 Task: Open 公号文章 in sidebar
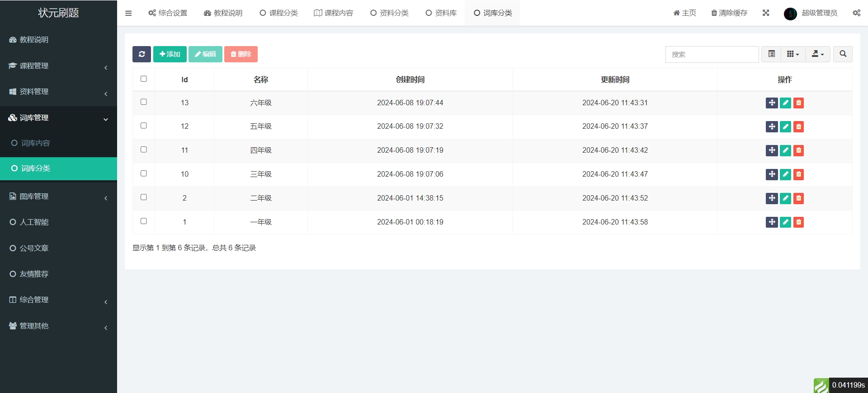[x=58, y=248]
